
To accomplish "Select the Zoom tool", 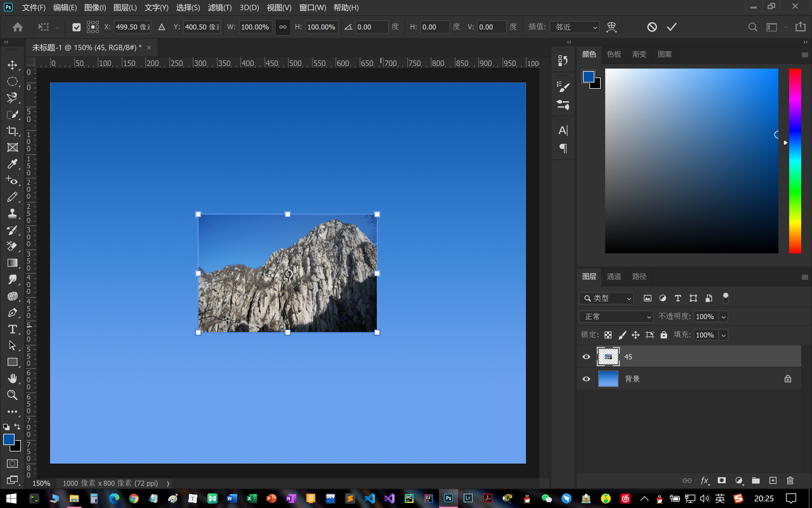I will coord(12,395).
